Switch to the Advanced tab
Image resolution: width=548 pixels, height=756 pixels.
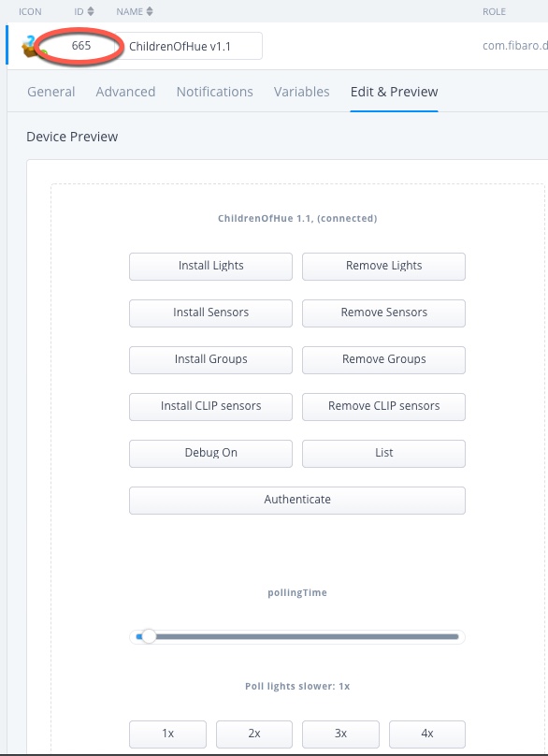pyautogui.click(x=125, y=92)
